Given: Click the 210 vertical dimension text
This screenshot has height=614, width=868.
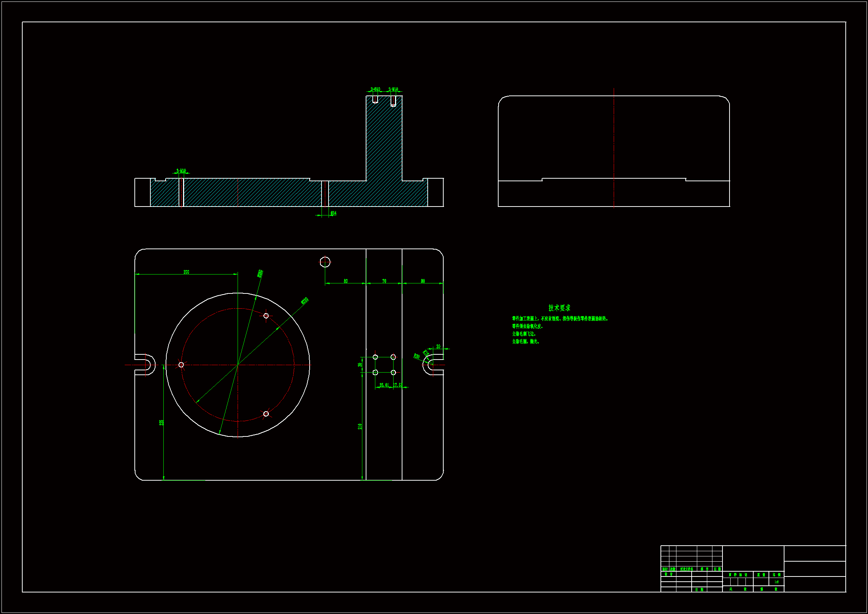Looking at the screenshot, I should point(360,426).
